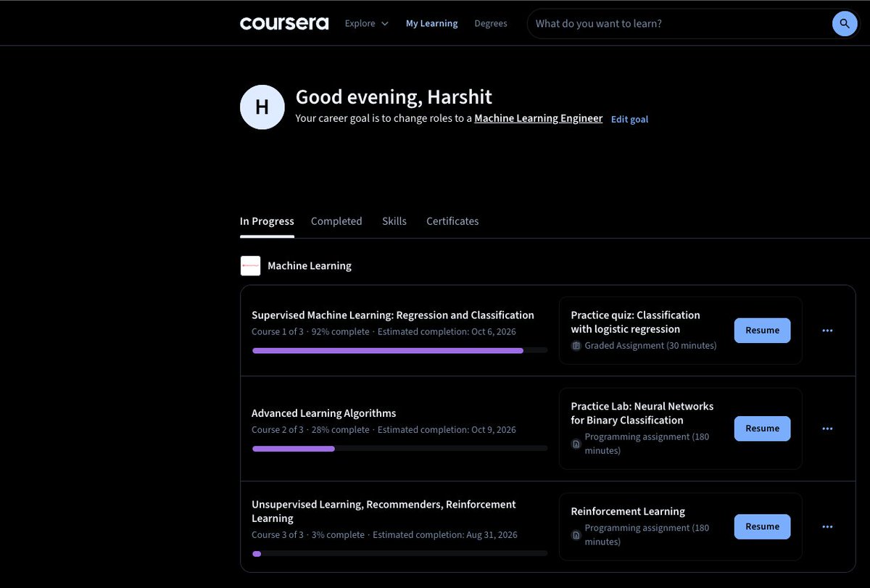Viewport: 870px width, 588px height.
Task: Resume the Reinforcement Learning assignment
Action: click(x=762, y=527)
